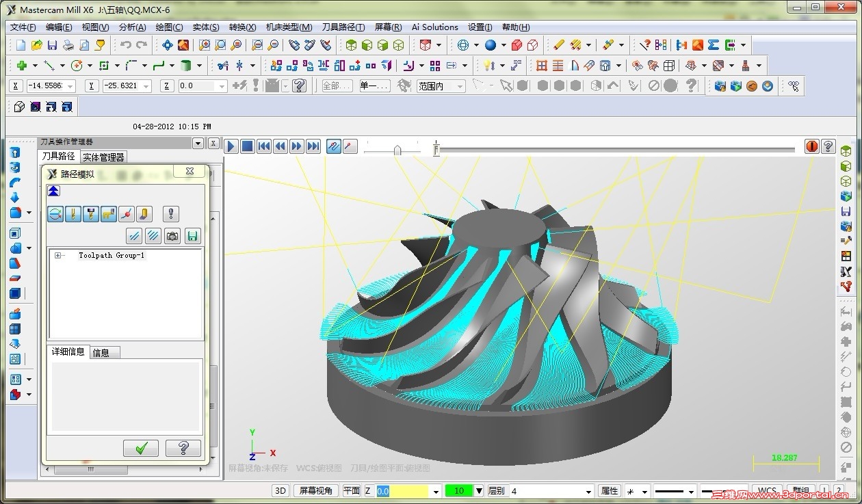The width and height of the screenshot is (862, 504).
Task: Open a file with the folder icon
Action: (x=36, y=45)
